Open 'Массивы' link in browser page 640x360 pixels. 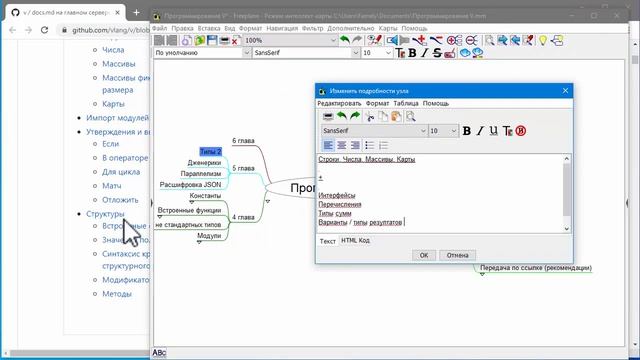point(119,64)
